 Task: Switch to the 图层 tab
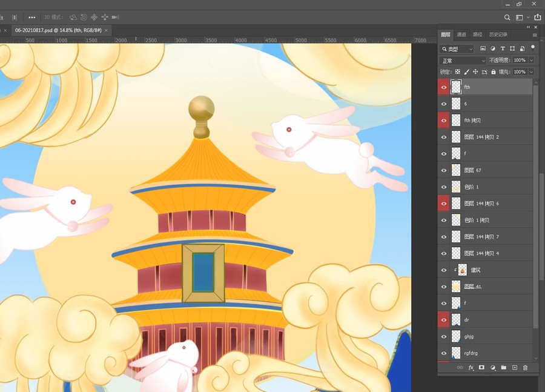446,35
